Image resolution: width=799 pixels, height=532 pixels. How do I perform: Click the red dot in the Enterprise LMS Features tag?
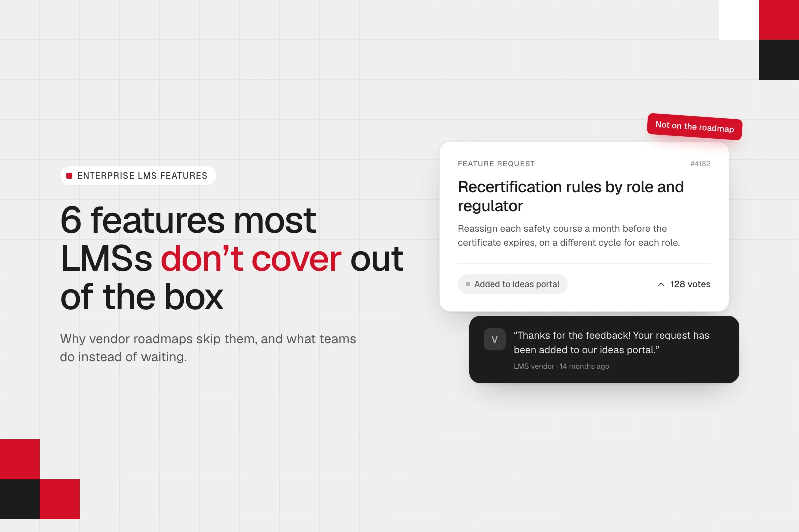pyautogui.click(x=69, y=176)
